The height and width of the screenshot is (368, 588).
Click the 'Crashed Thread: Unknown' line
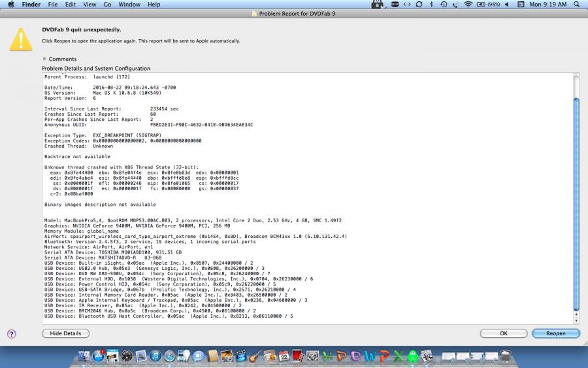[79, 146]
